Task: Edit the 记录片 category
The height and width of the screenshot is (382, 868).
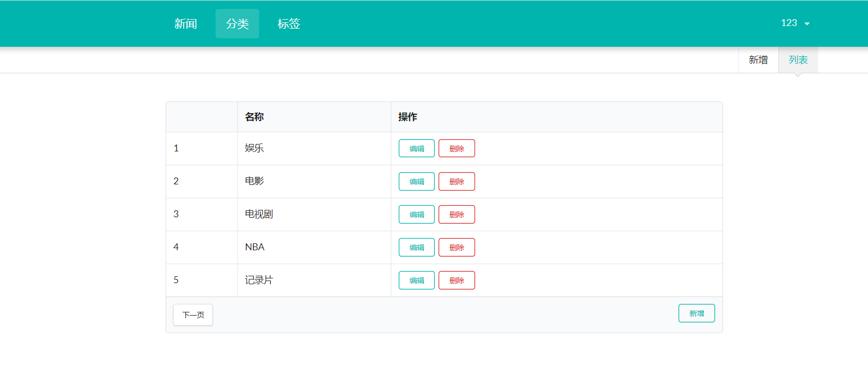Action: [x=417, y=280]
